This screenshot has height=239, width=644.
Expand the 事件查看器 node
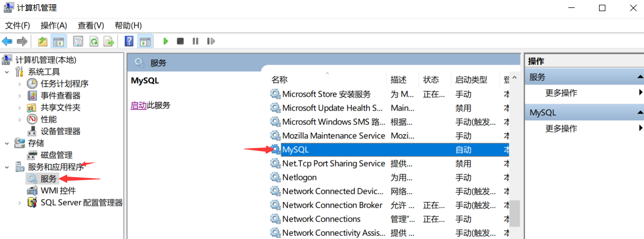click(x=20, y=96)
